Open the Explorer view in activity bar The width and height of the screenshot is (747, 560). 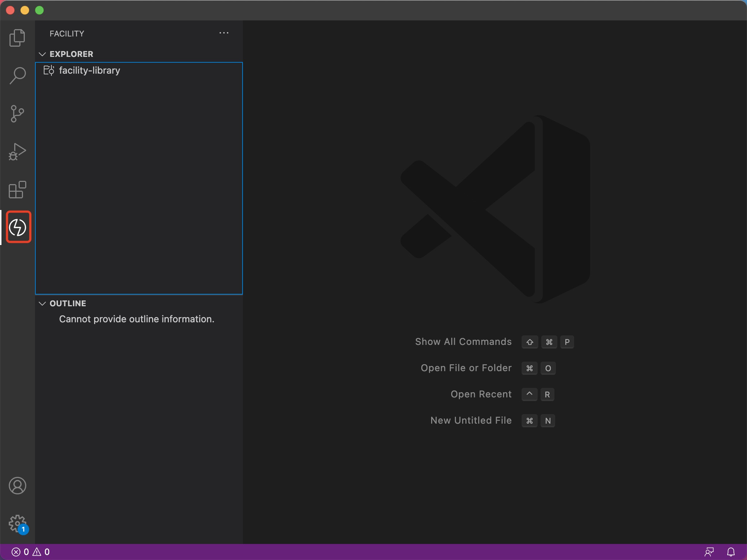click(x=17, y=38)
